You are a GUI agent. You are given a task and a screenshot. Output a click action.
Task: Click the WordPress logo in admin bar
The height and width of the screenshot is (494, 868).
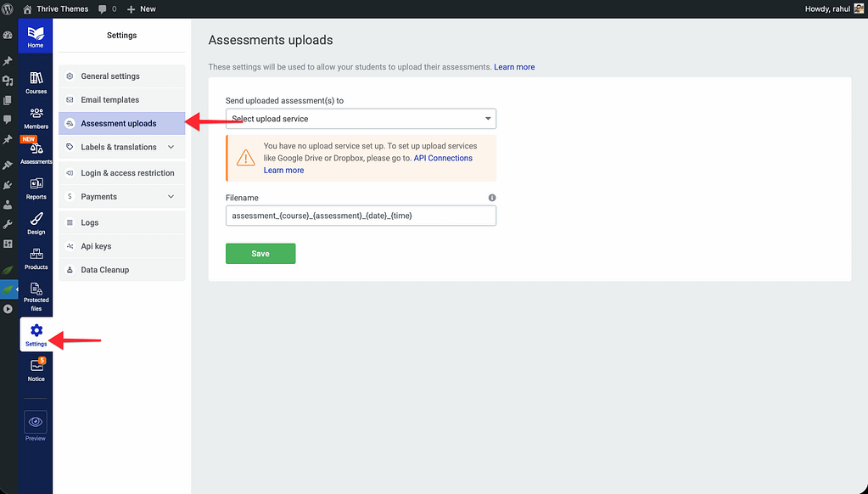pyautogui.click(x=8, y=8)
